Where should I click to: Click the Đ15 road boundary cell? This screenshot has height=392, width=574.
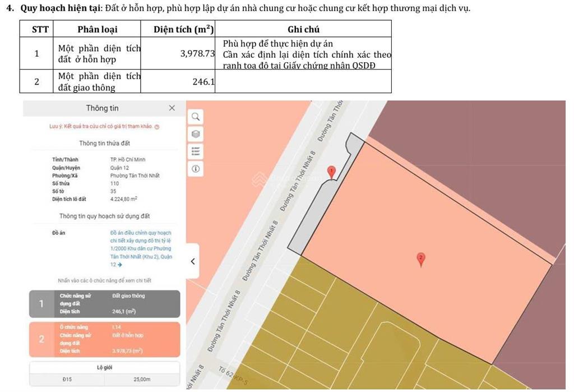[67, 380]
